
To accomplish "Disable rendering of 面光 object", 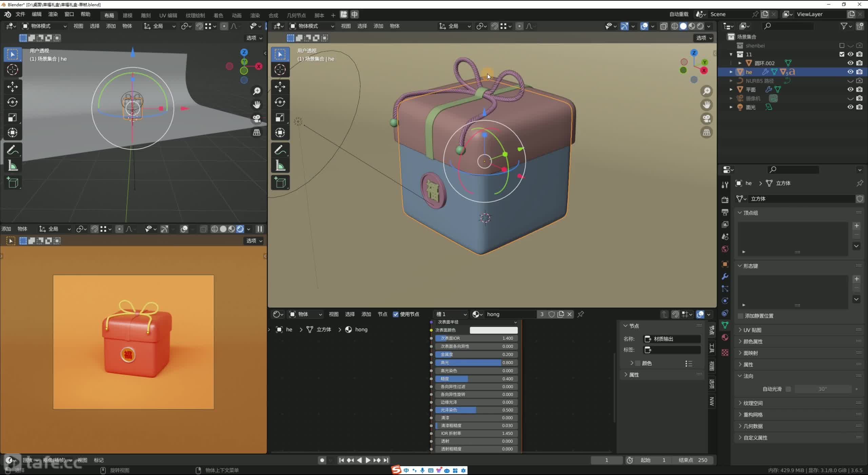I will pyautogui.click(x=859, y=107).
